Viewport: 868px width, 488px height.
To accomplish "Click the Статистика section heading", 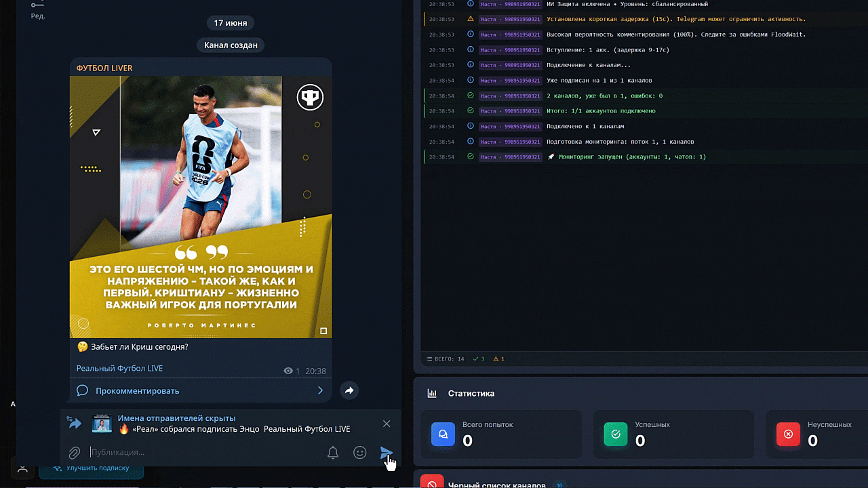I will tap(471, 394).
